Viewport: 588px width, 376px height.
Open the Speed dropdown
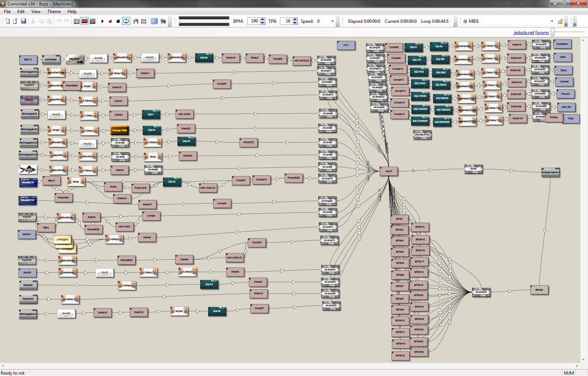(332, 21)
